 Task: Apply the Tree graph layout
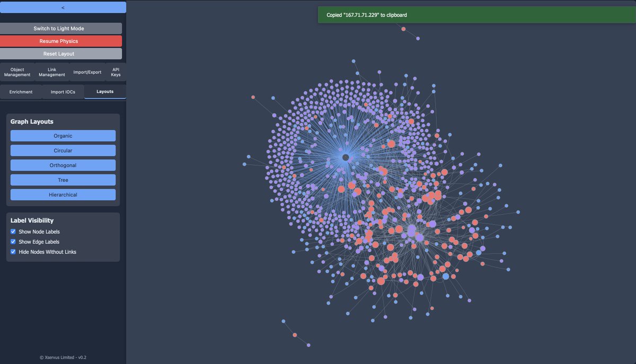(63, 180)
